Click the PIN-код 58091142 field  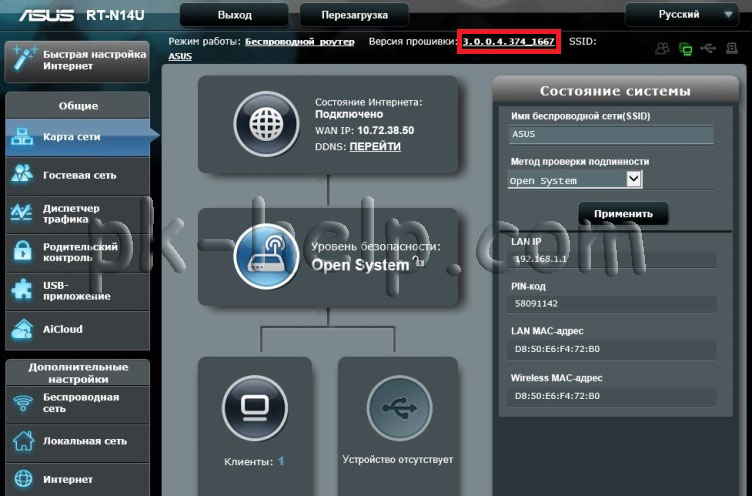(612, 304)
